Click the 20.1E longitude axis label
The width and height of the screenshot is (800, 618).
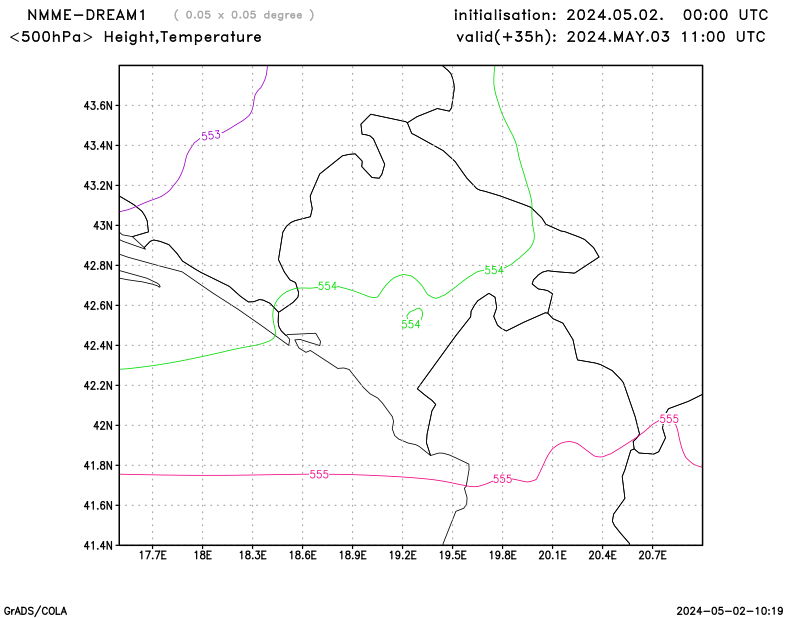553,555
